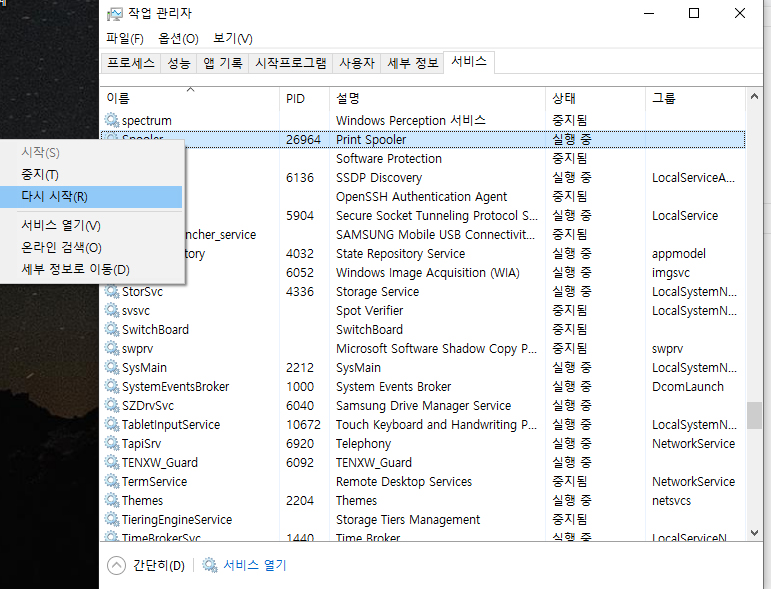Choose 다시 시작(R) to restart Spooler

coord(91,197)
